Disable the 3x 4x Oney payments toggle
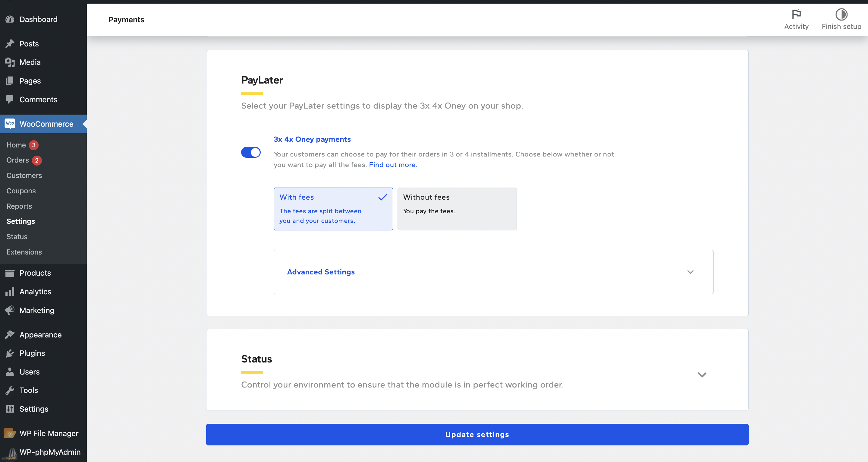Screen dimensions: 868x462 tap(251, 152)
